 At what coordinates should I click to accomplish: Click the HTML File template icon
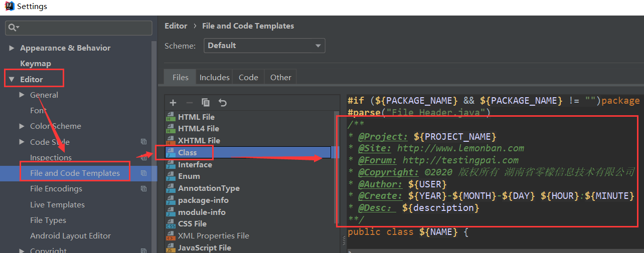[171, 117]
